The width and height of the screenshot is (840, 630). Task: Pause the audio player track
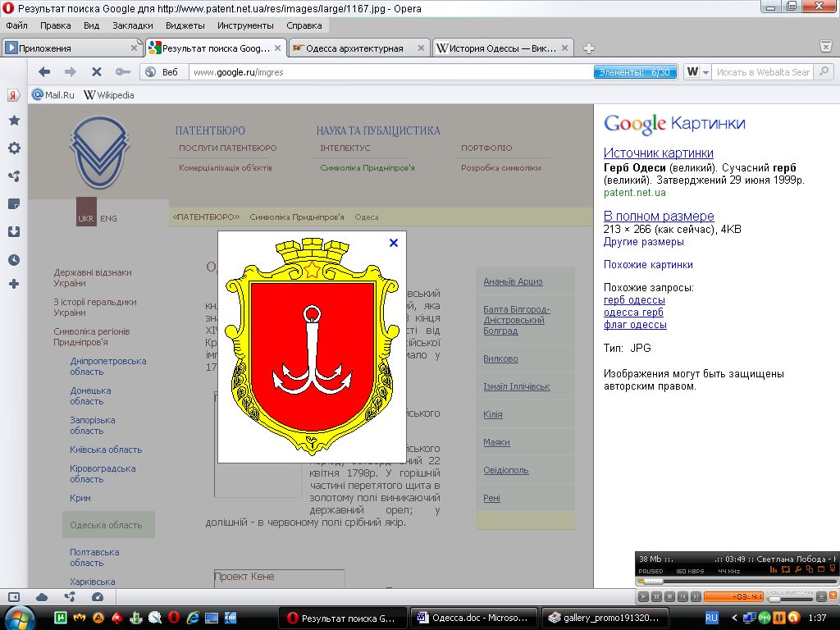656,597
